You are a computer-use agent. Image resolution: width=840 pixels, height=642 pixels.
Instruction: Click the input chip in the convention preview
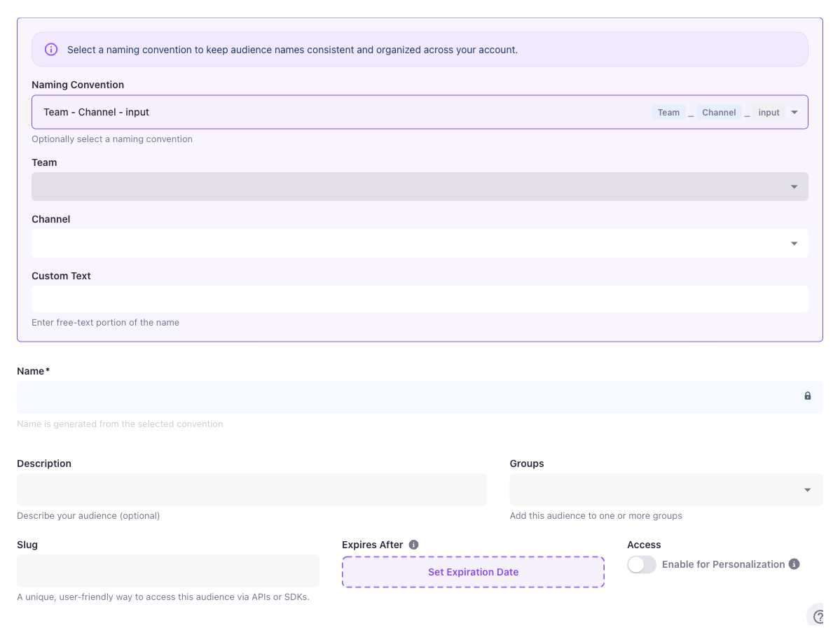(x=769, y=112)
